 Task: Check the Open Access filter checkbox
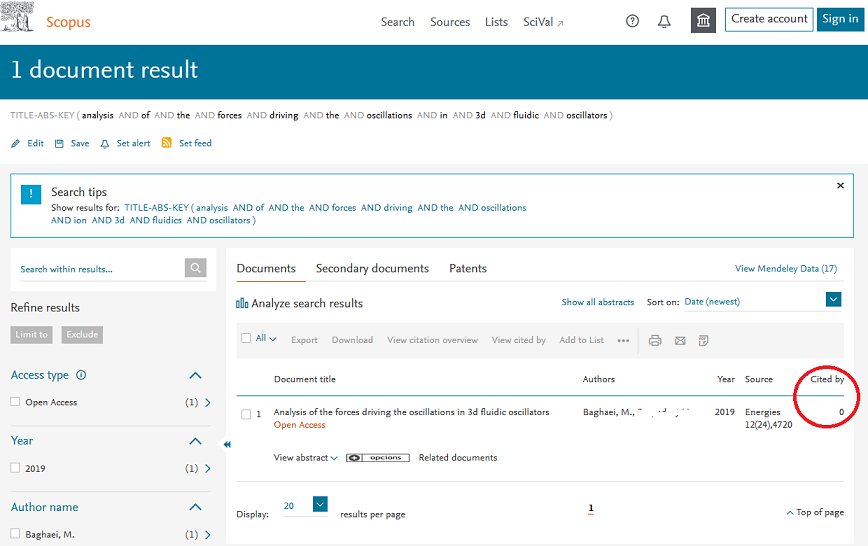pyautogui.click(x=15, y=402)
